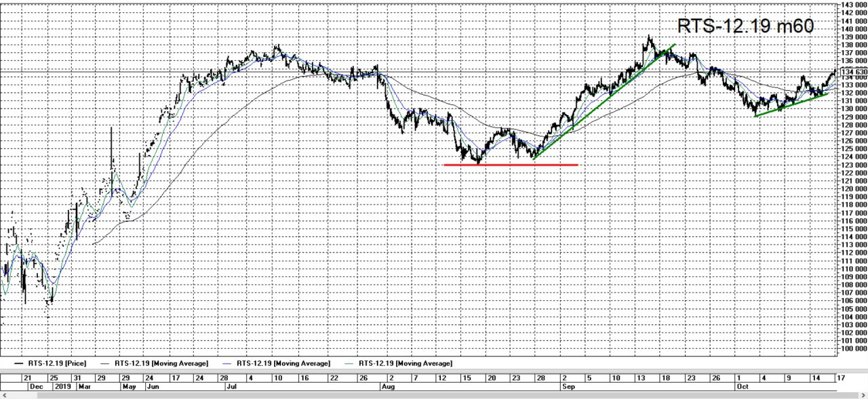Click the left arrow of the horizontal scrollbar

[x=4, y=395]
